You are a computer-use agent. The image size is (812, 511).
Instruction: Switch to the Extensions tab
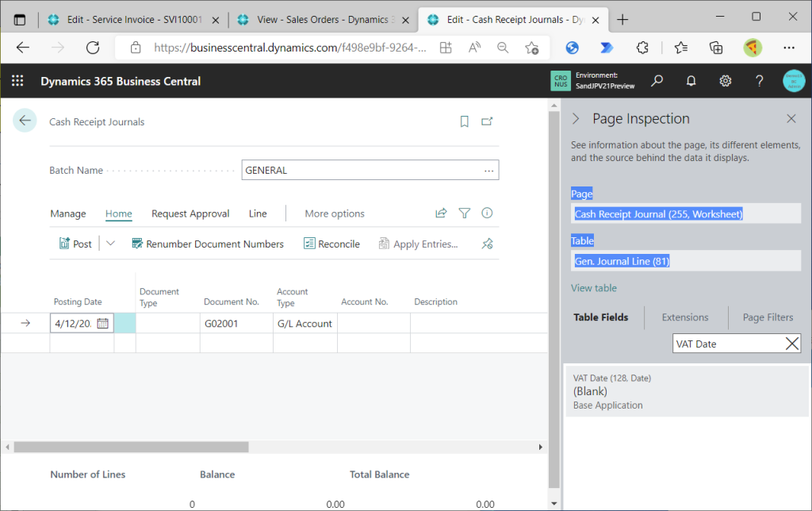coord(684,317)
